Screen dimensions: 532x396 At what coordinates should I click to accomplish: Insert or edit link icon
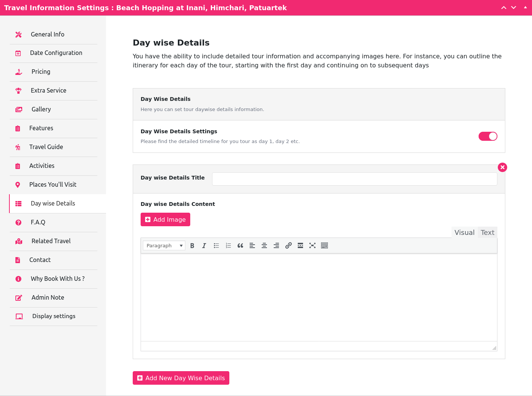[288, 245]
